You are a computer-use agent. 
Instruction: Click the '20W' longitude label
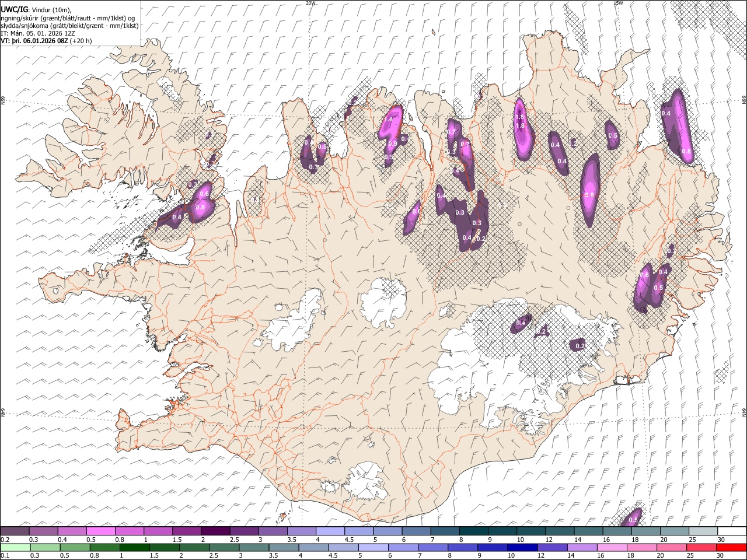[310, 3]
